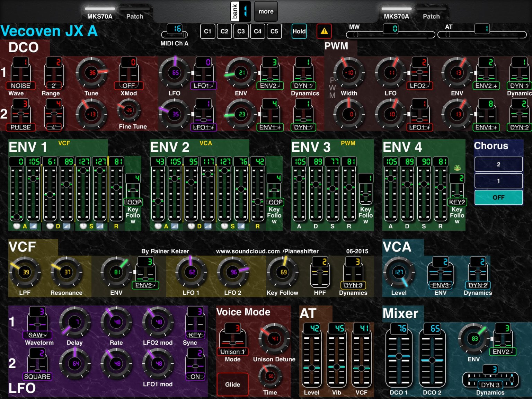This screenshot has width=532, height=399.
Task: Toggle the Glide button in Voice Mode
Action: 232,384
